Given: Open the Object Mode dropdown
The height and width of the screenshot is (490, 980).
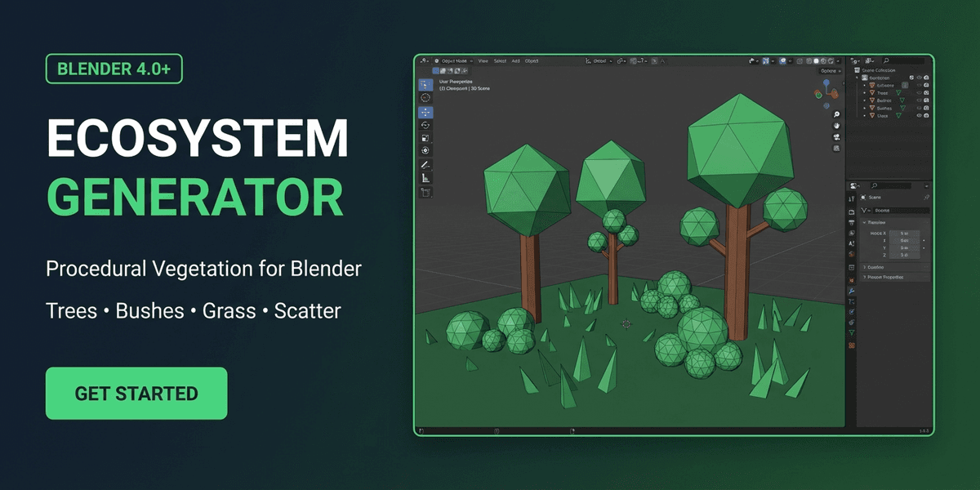Looking at the screenshot, I should 454,61.
